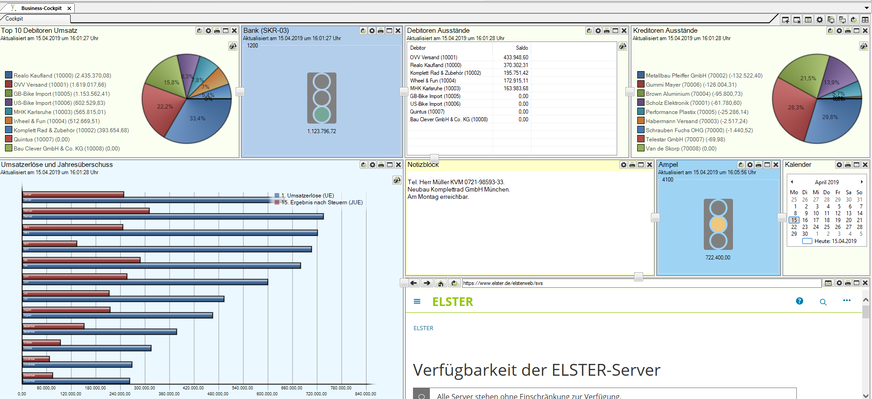Open layout grid icon in top toolbar
The height and width of the screenshot is (399, 872).
pyautogui.click(x=865, y=19)
